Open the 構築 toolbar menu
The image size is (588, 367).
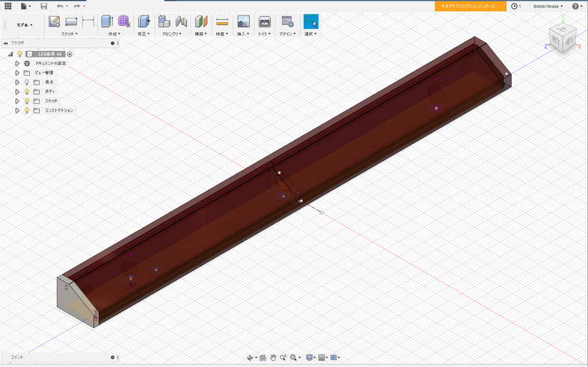[200, 34]
